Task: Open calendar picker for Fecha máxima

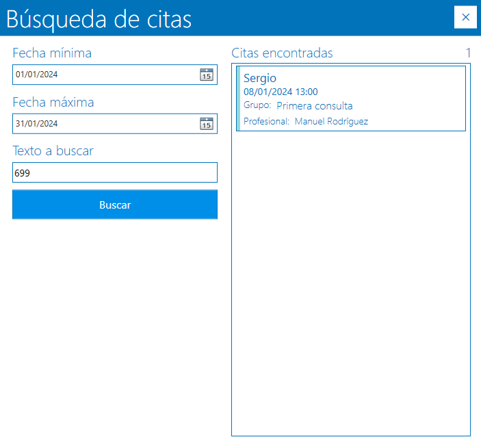Action: (x=207, y=124)
